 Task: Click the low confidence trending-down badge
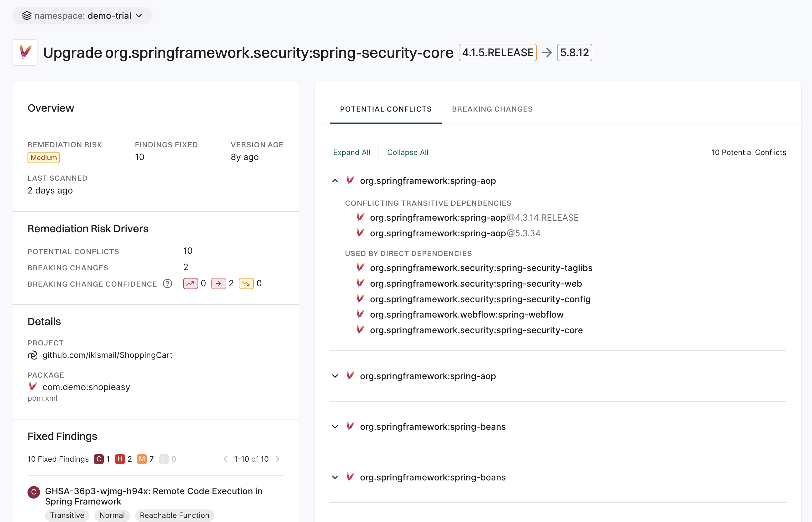pyautogui.click(x=246, y=284)
